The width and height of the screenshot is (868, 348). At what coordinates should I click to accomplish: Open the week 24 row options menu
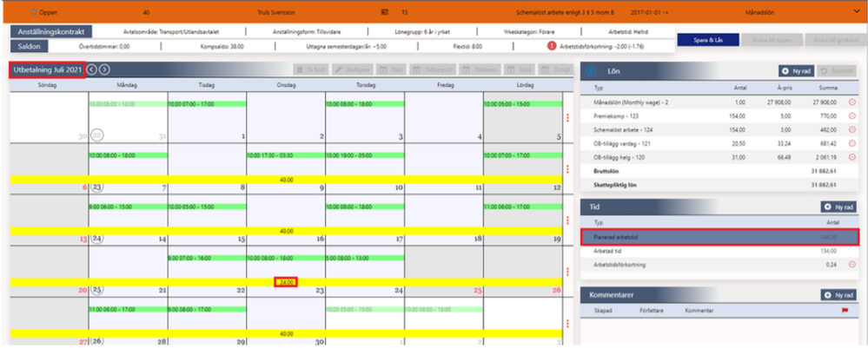(x=567, y=220)
